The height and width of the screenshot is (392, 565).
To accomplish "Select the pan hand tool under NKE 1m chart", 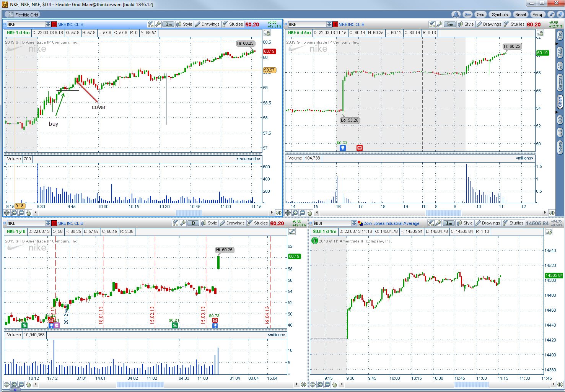I will pos(28,213).
